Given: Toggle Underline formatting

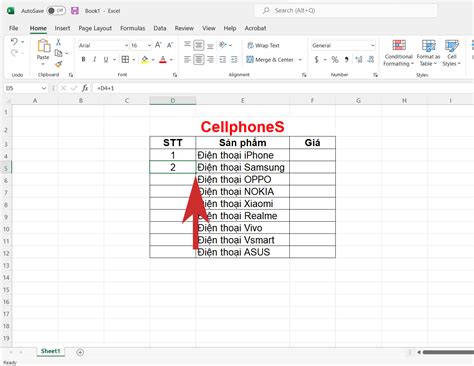Looking at the screenshot, I should tap(106, 59).
